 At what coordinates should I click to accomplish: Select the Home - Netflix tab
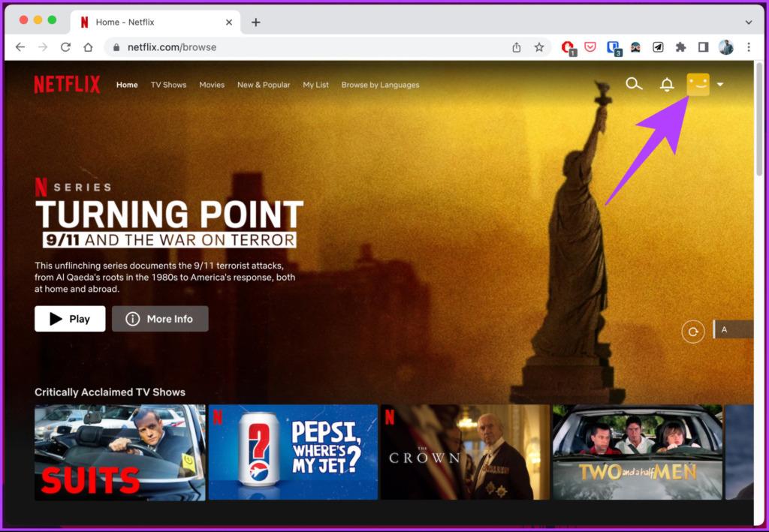pyautogui.click(x=156, y=22)
